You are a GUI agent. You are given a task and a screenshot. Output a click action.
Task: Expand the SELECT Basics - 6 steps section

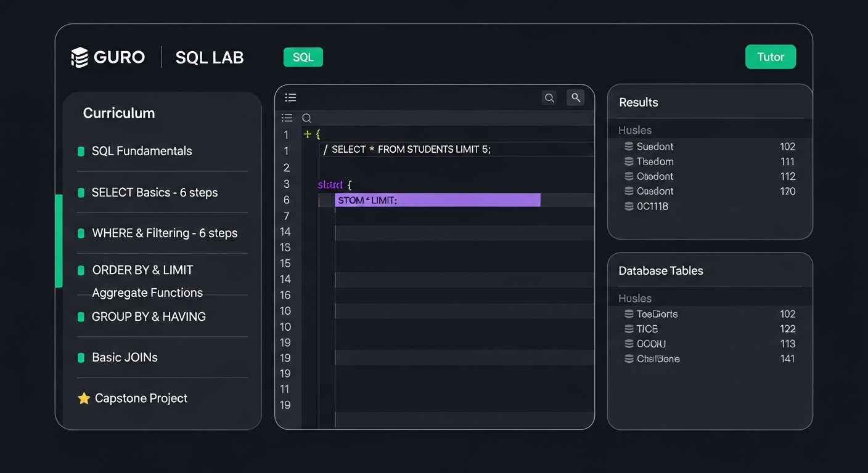155,192
